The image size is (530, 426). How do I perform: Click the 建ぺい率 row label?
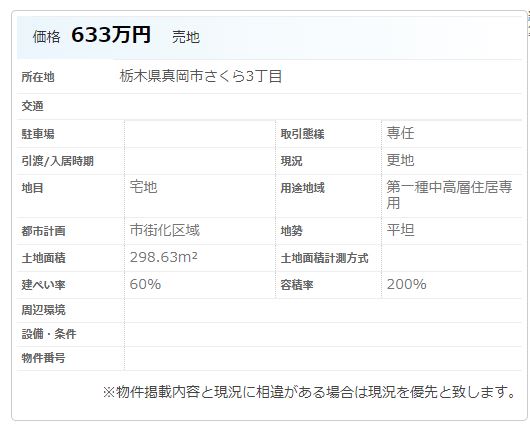tap(43, 285)
